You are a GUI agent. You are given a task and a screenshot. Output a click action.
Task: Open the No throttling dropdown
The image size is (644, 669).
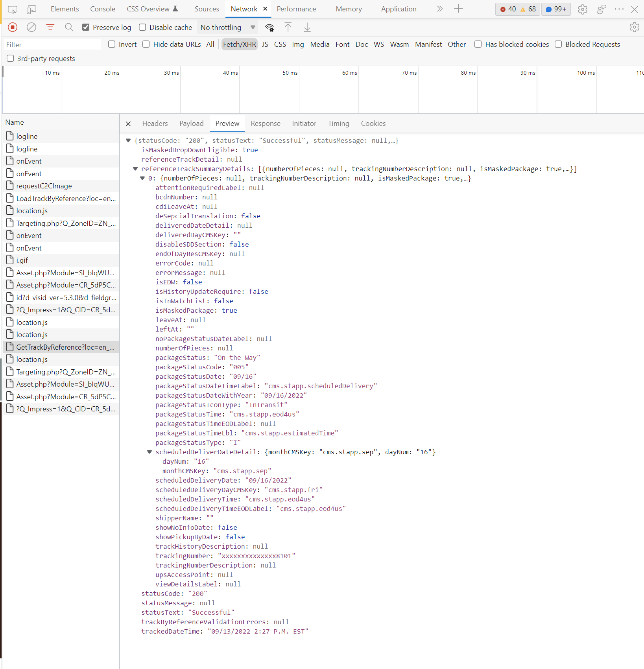(x=228, y=27)
